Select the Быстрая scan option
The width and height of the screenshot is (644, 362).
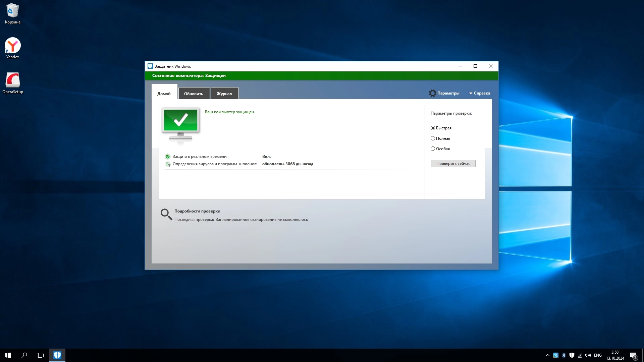[x=433, y=128]
